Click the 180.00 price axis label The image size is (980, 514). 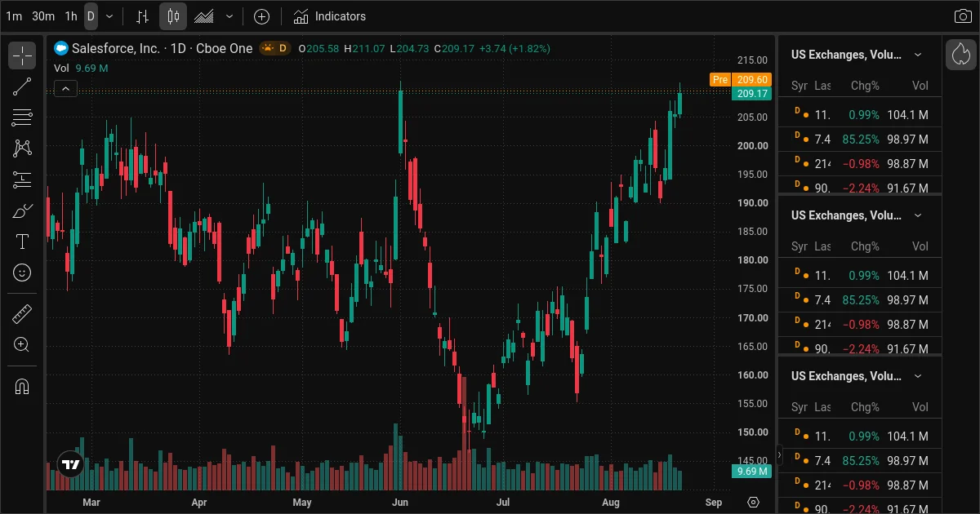752,260
